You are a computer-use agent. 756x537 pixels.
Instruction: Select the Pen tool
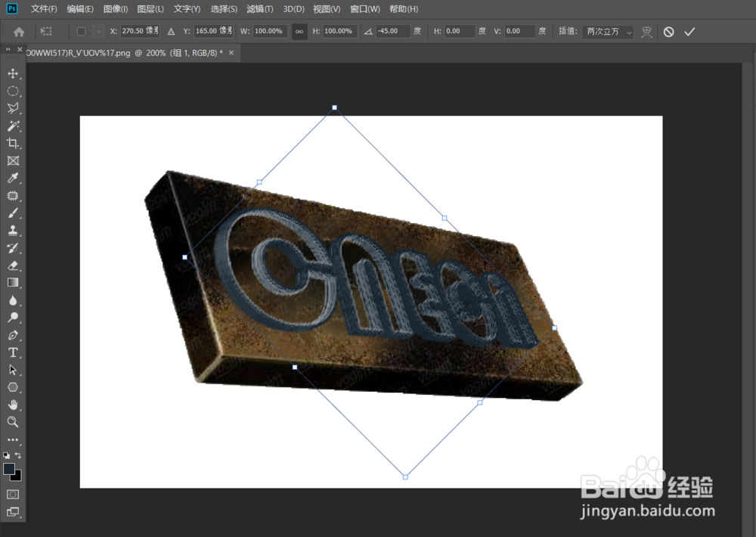point(13,335)
